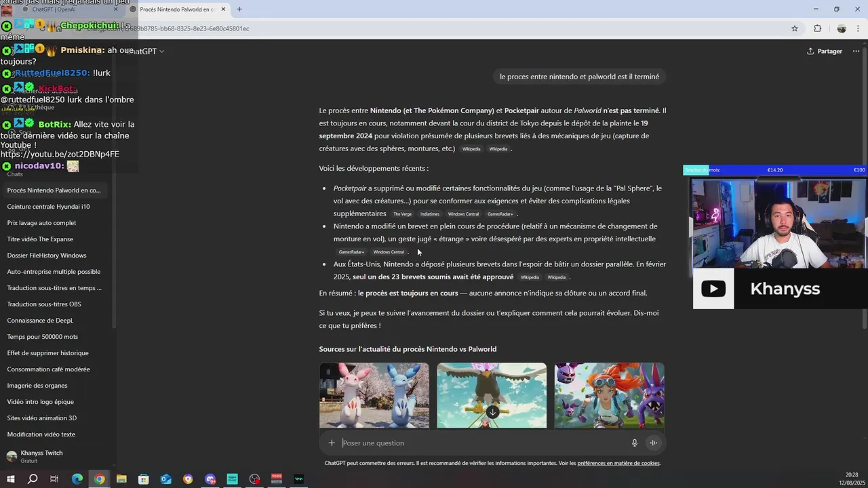Open Outlook from the taskbar
The width and height of the screenshot is (868, 488).
166,479
